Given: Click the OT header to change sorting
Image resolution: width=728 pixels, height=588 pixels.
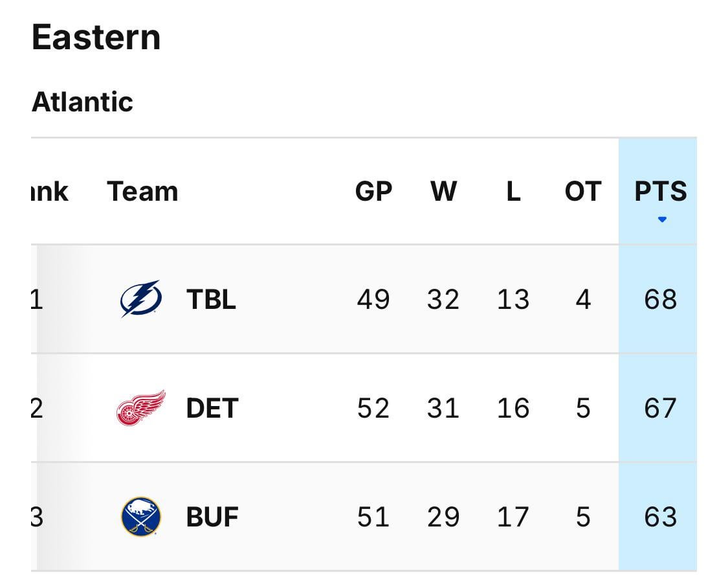Looking at the screenshot, I should [x=582, y=190].
